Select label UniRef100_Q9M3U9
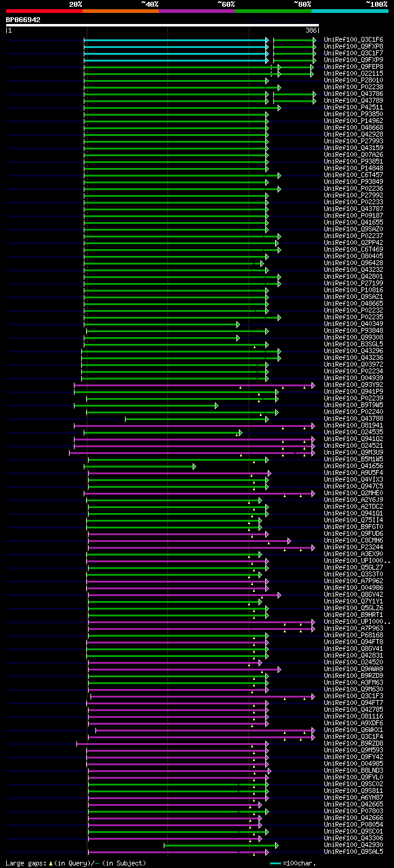 (x=353, y=453)
